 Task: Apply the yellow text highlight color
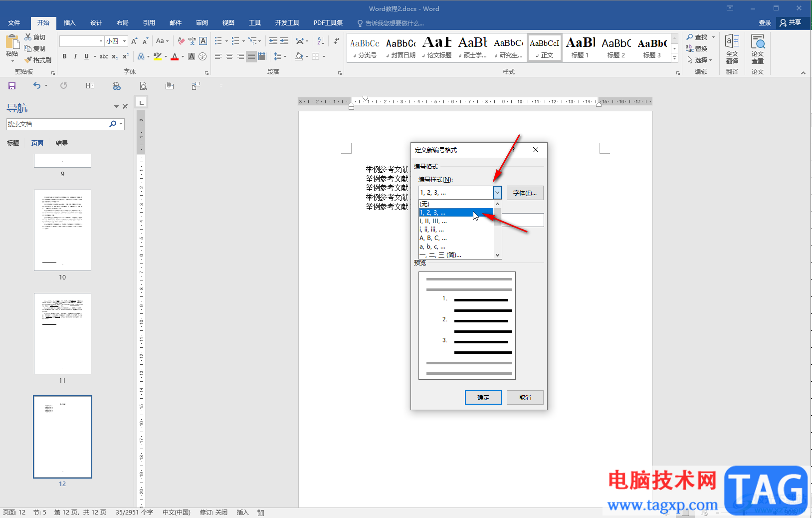(x=158, y=56)
